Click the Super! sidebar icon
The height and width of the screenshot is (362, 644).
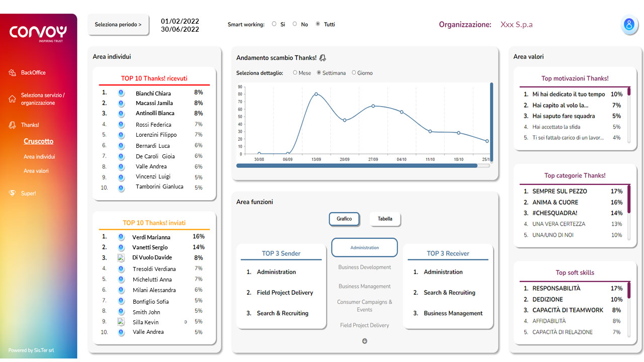click(13, 193)
